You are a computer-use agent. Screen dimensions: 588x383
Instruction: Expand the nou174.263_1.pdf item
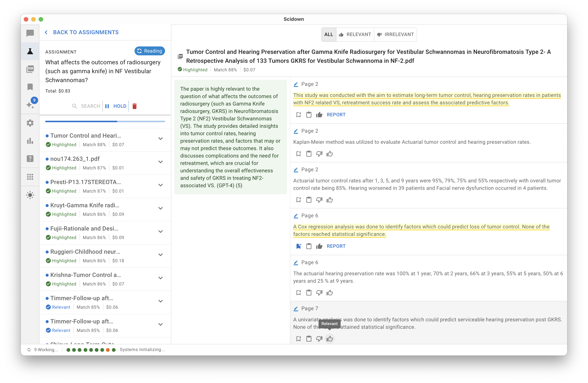point(161,162)
